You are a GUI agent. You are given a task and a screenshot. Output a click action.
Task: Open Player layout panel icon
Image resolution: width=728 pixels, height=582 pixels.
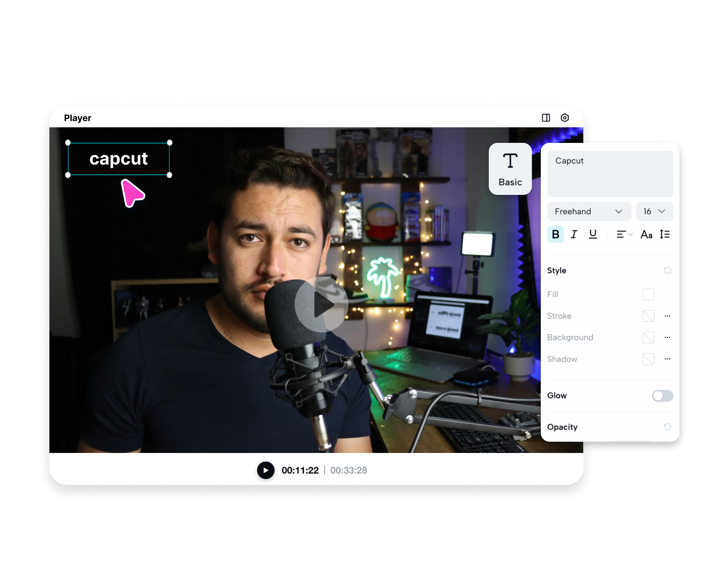(546, 118)
